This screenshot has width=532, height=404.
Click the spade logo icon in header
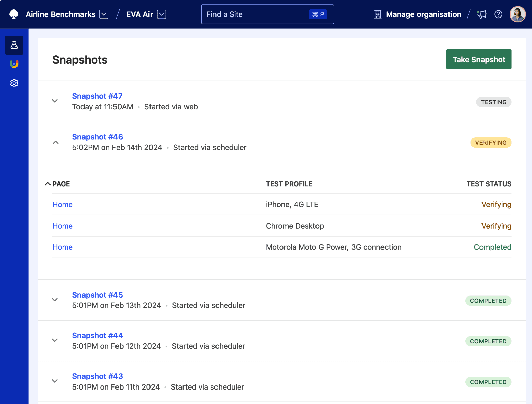pyautogui.click(x=14, y=14)
